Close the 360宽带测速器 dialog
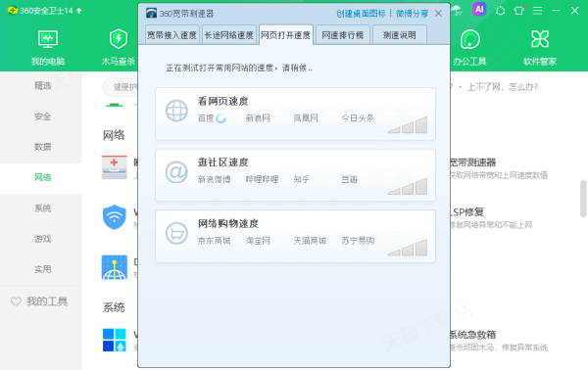588x370 pixels. 438,14
